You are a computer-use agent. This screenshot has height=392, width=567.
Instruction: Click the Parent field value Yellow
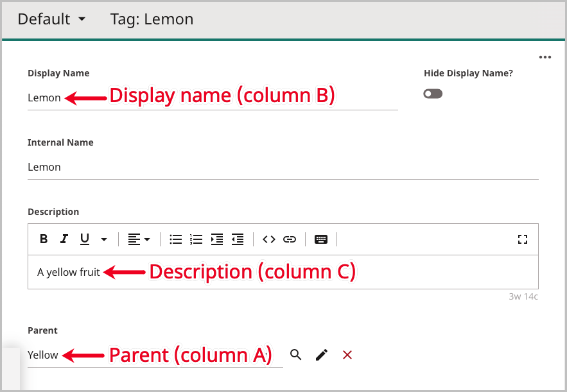click(x=42, y=355)
